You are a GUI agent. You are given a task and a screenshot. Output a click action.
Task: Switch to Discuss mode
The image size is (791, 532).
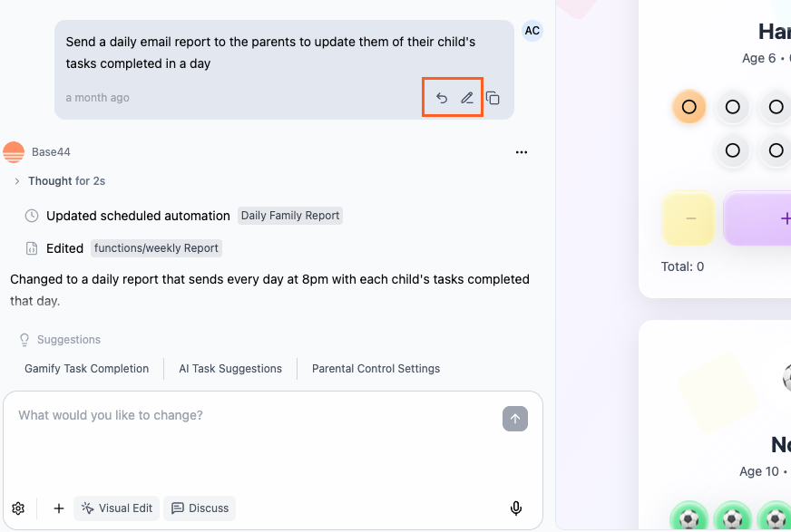(200, 508)
